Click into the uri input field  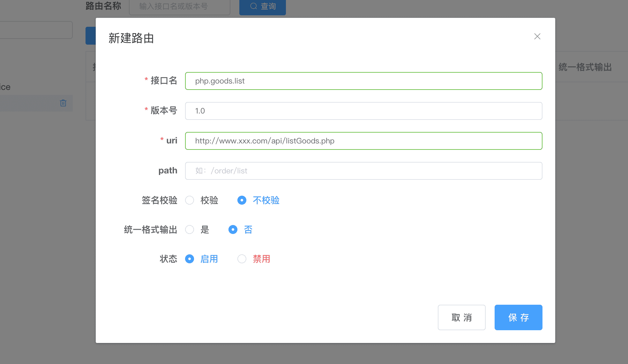(363, 141)
